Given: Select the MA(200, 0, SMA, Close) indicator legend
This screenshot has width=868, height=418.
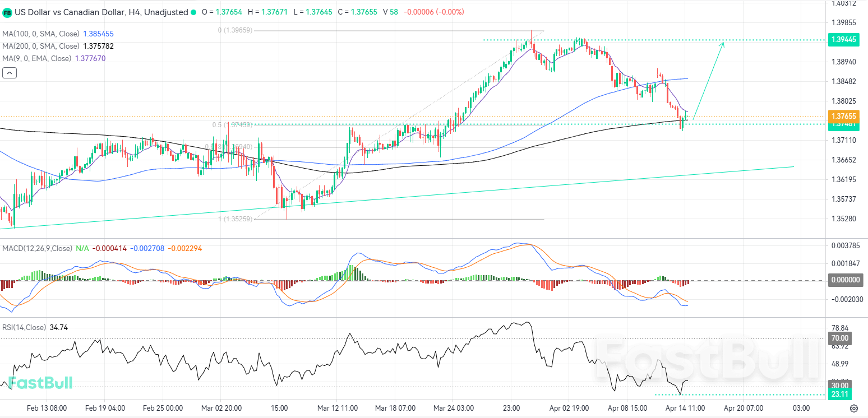Looking at the screenshot, I should (41, 47).
